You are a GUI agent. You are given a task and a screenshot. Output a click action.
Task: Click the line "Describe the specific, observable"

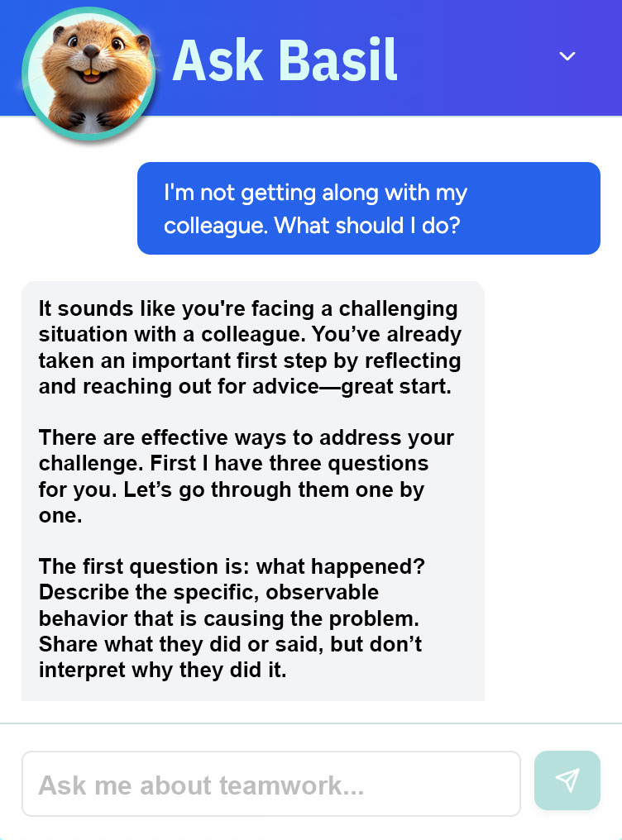tap(208, 593)
